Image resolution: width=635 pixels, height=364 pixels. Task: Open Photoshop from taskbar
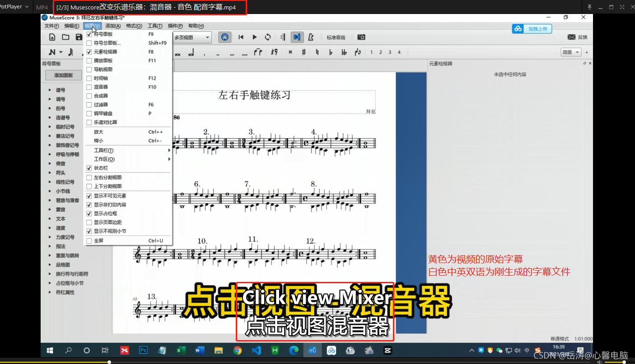coord(144,350)
